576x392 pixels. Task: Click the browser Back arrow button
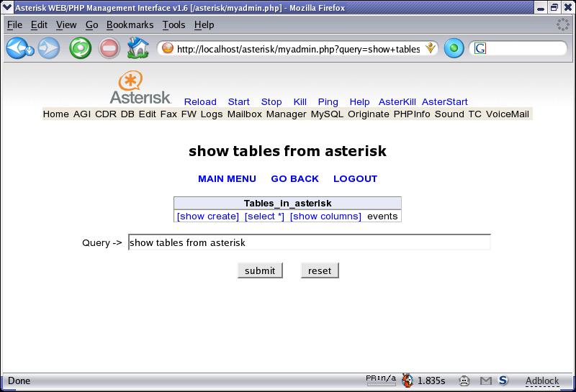click(x=19, y=48)
